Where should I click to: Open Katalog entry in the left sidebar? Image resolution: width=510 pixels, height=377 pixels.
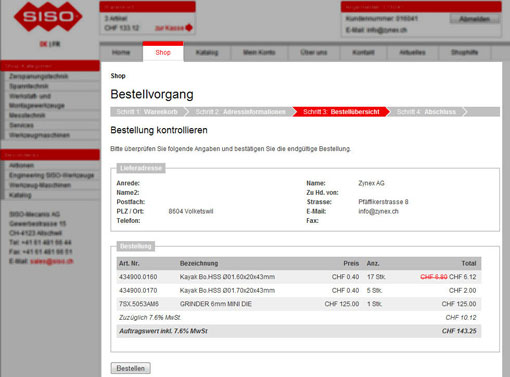pyautogui.click(x=20, y=195)
